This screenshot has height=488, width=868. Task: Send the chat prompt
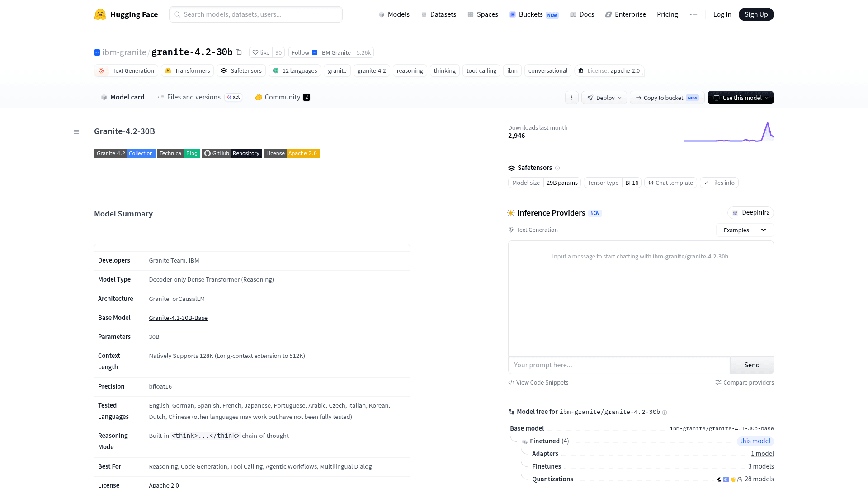click(752, 365)
